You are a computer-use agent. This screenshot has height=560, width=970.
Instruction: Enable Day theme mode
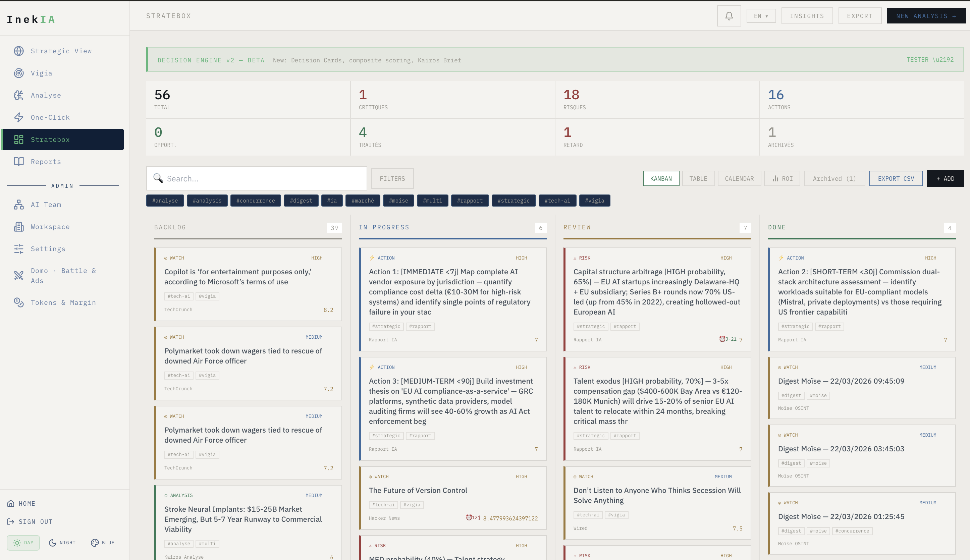click(x=23, y=543)
